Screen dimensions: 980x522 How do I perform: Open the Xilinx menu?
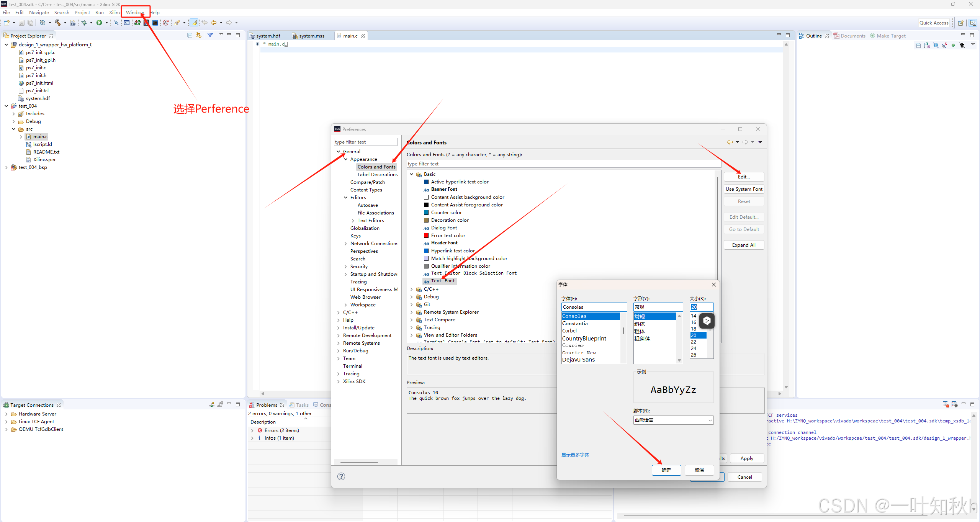(115, 13)
